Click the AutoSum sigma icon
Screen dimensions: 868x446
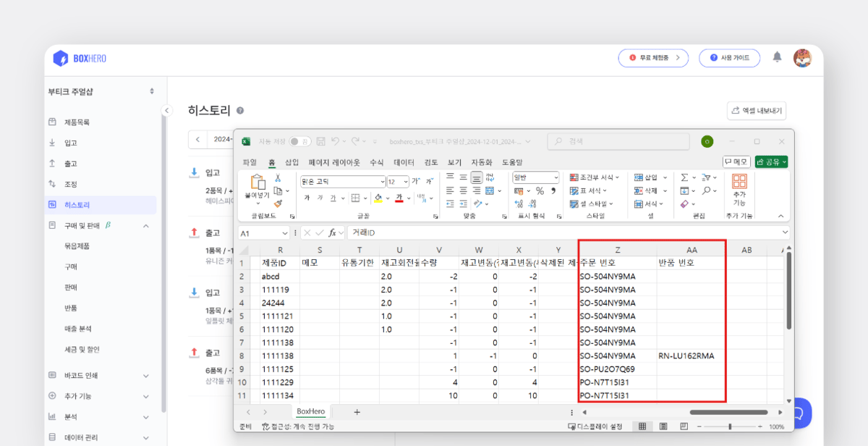click(683, 177)
